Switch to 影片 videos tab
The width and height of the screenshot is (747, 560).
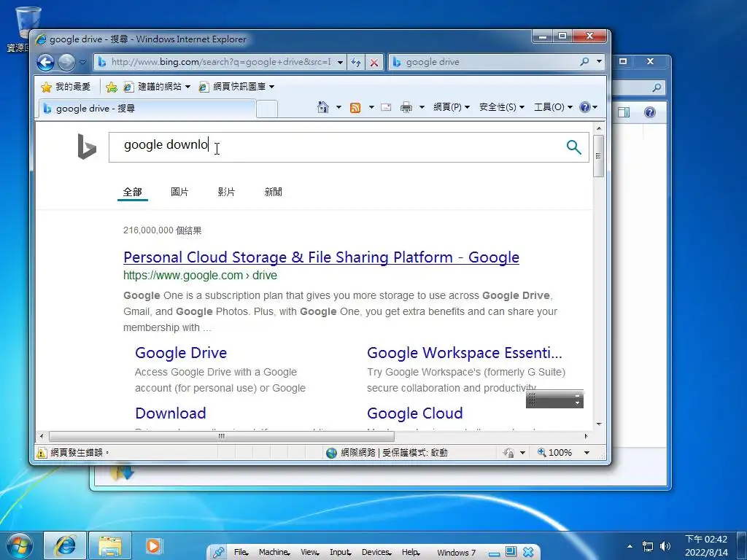[x=226, y=192]
